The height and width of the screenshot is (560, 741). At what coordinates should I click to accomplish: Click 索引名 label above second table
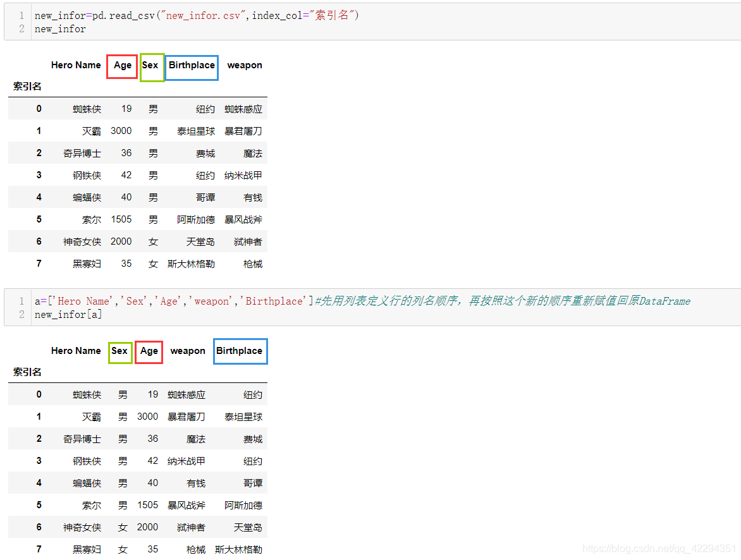[x=27, y=372]
